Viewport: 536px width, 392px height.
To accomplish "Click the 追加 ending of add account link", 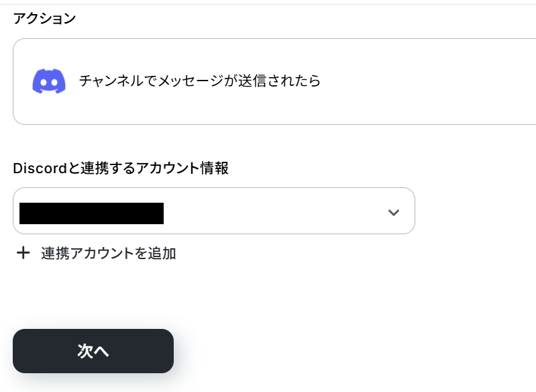I will (x=162, y=254).
